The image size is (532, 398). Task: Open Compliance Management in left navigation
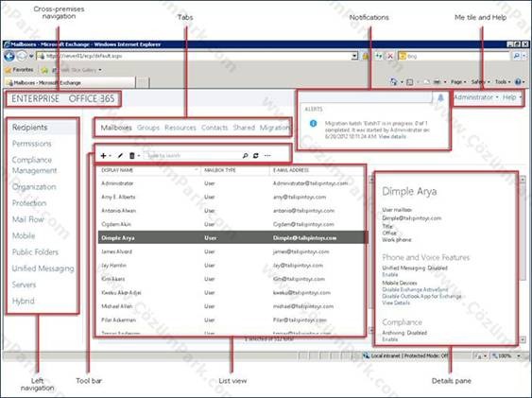pos(35,165)
